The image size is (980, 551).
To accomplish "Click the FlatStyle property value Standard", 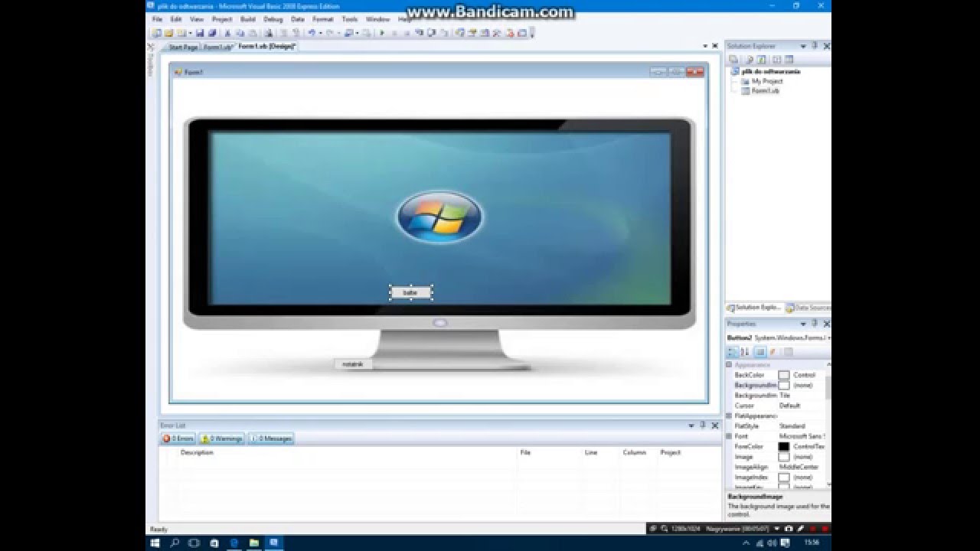I will pos(792,426).
